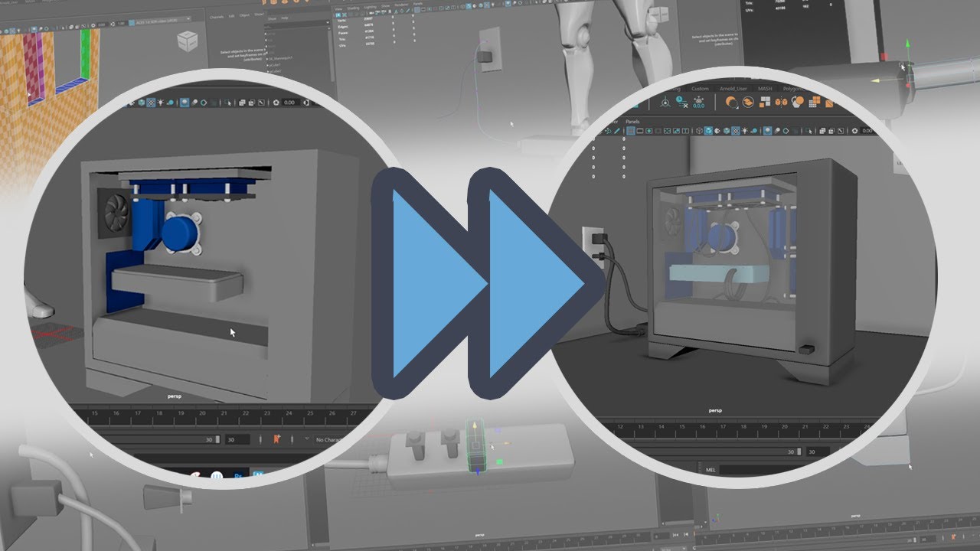
Task: Switch to the MASH shelf tab
Action: coord(766,88)
